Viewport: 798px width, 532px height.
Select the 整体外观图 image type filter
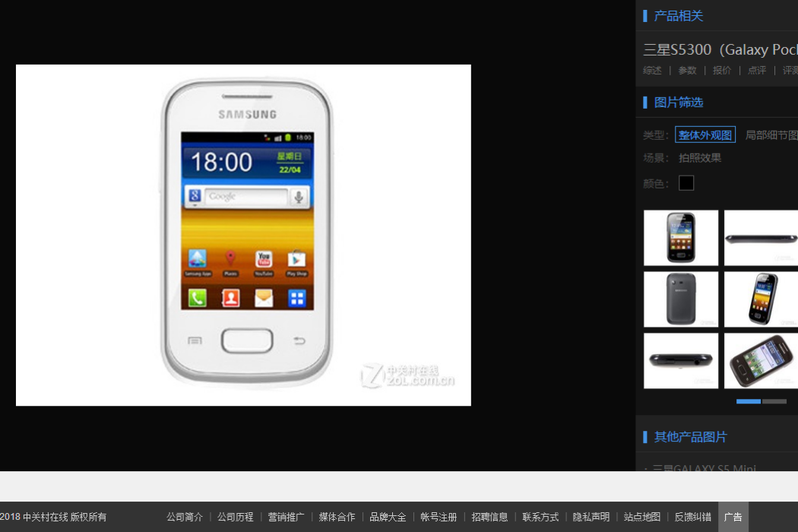(705, 135)
